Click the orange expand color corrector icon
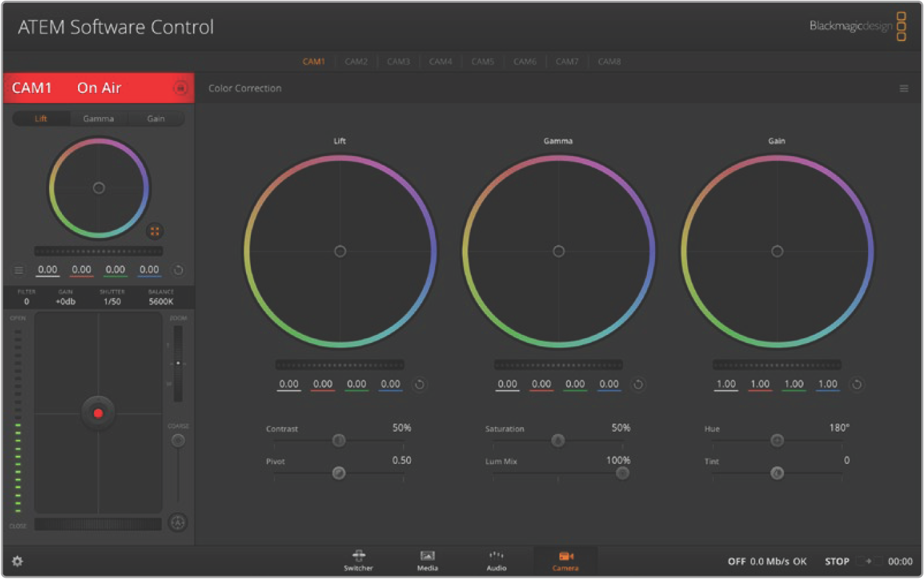924x579 pixels. [x=155, y=231]
